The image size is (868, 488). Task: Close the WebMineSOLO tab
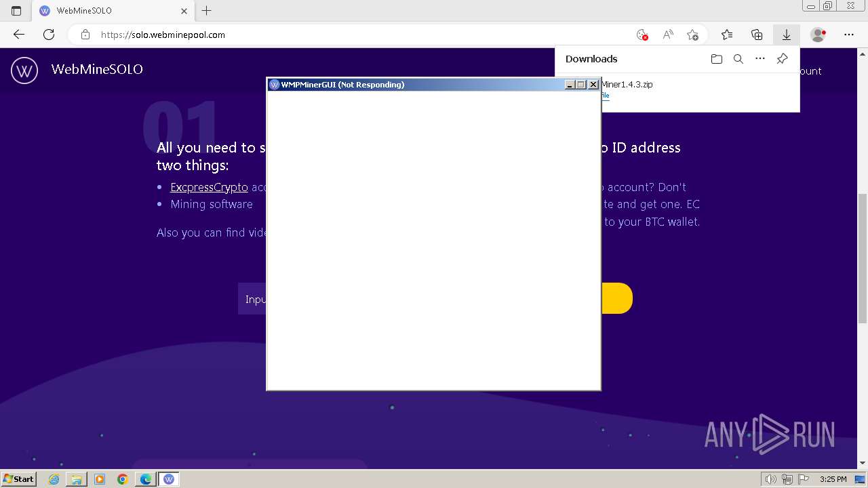click(x=184, y=11)
